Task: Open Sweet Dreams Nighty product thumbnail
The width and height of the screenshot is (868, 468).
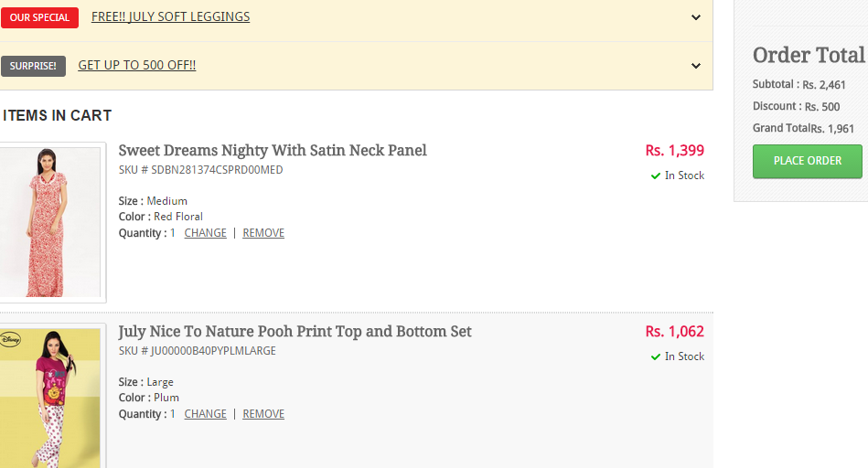Action: [x=50, y=222]
